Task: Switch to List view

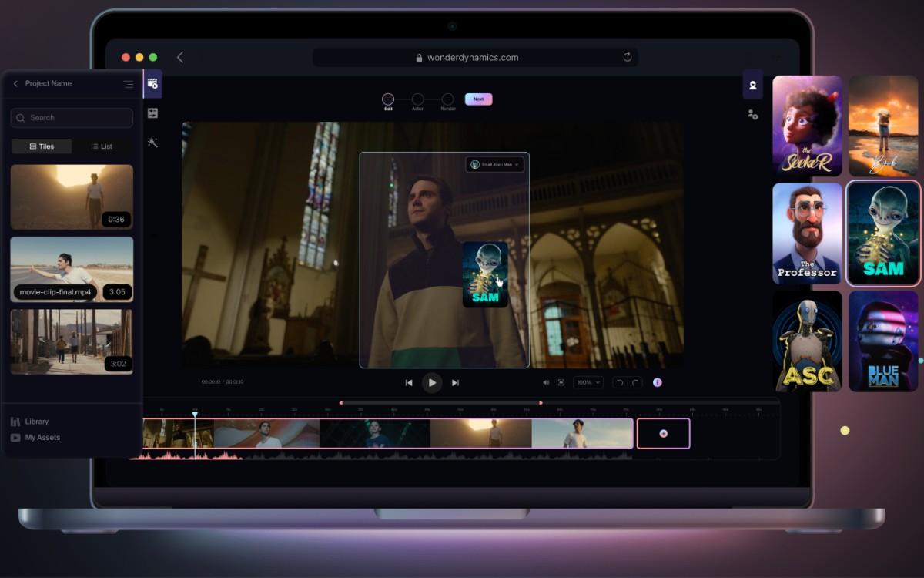Action: pyautogui.click(x=102, y=146)
